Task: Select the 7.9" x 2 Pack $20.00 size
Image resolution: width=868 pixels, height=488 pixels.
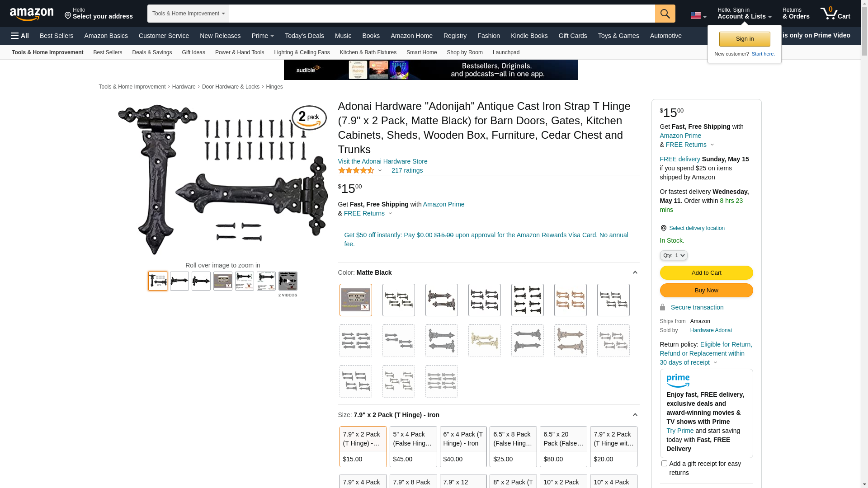Action: [x=613, y=446]
